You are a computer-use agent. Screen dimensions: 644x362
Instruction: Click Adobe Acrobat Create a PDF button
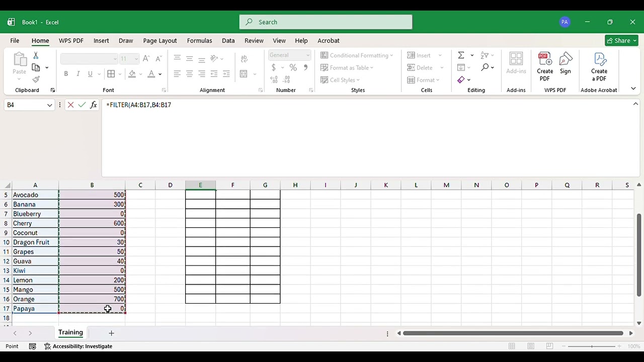click(x=599, y=66)
